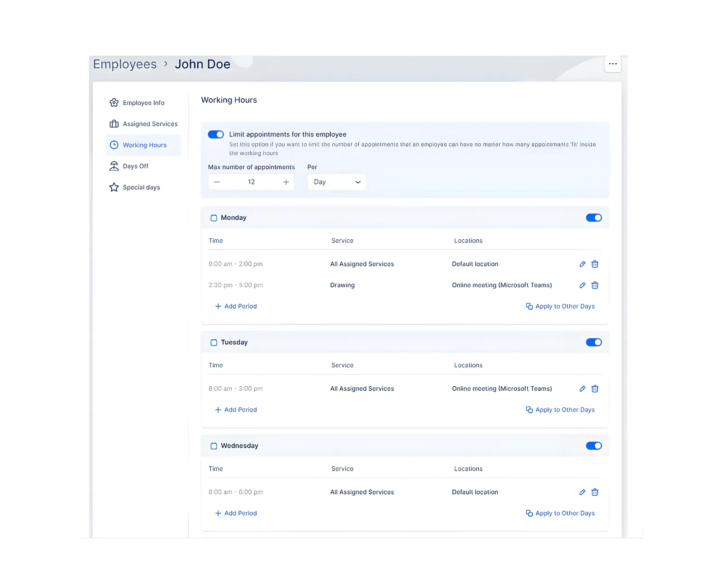Delete Tuesday's 8:00 am period
724x588 pixels.
pyautogui.click(x=595, y=389)
